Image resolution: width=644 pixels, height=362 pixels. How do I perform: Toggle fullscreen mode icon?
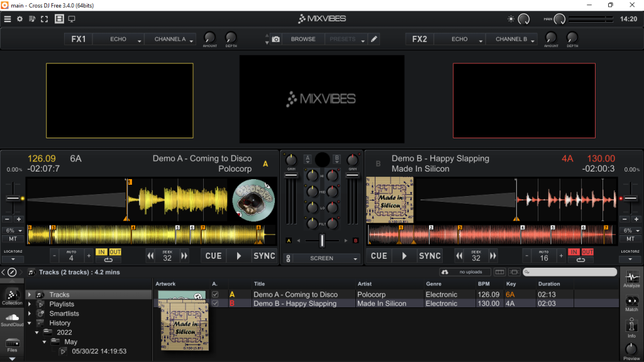(x=45, y=19)
